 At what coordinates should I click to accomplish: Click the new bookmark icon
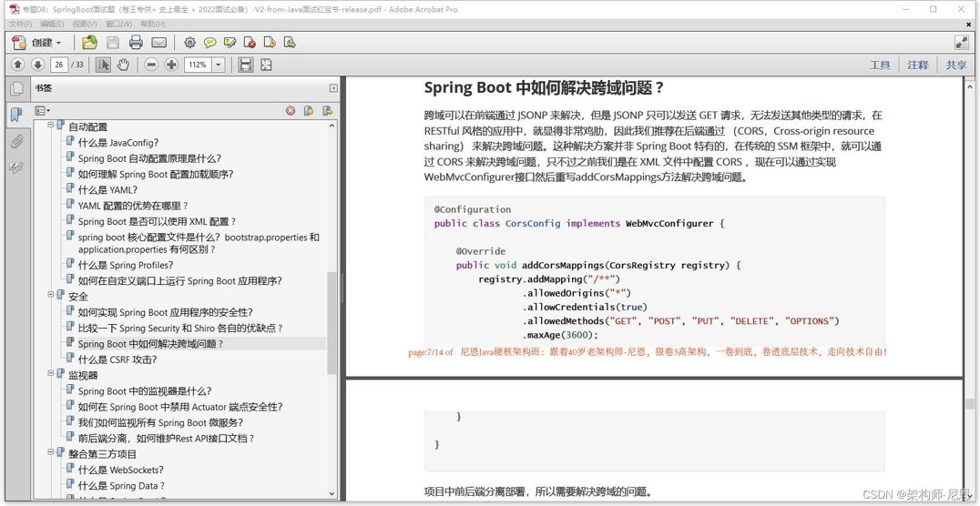309,110
